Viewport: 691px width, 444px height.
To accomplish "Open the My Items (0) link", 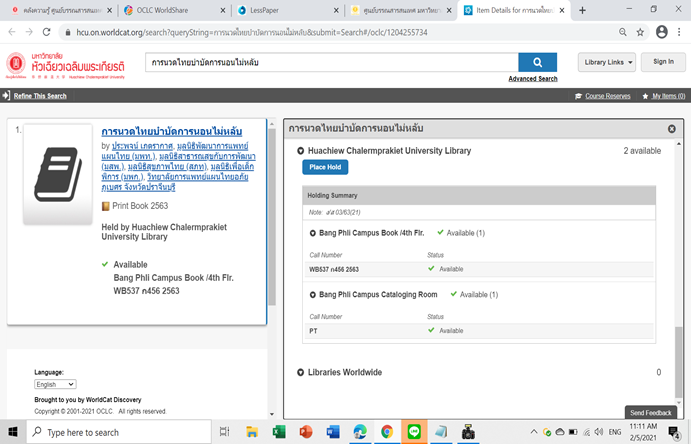I will (x=669, y=96).
